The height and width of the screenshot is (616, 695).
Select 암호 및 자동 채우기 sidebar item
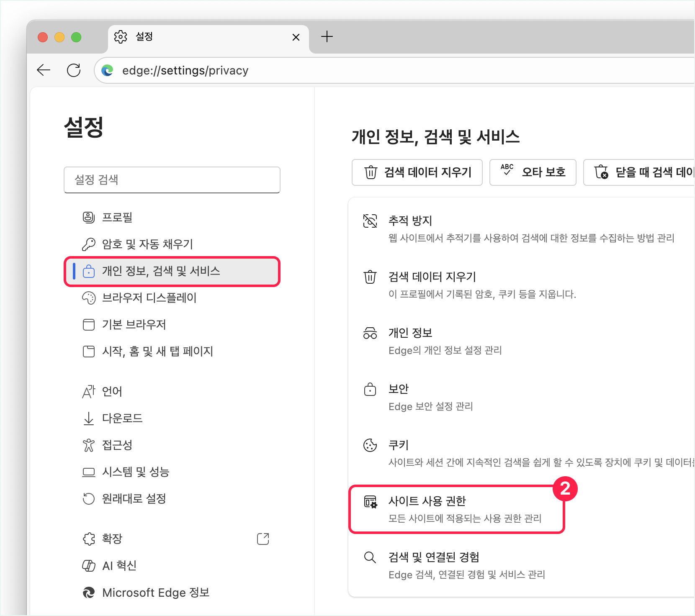pyautogui.click(x=147, y=244)
